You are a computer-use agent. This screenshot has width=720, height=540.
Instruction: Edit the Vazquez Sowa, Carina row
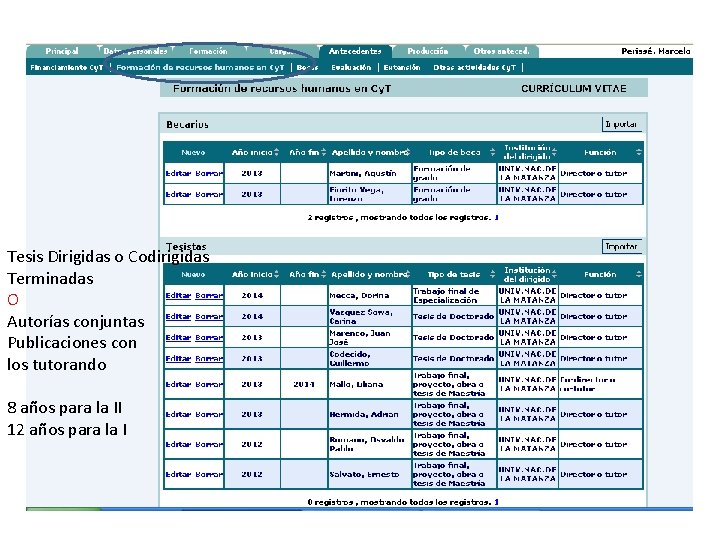pos(178,317)
